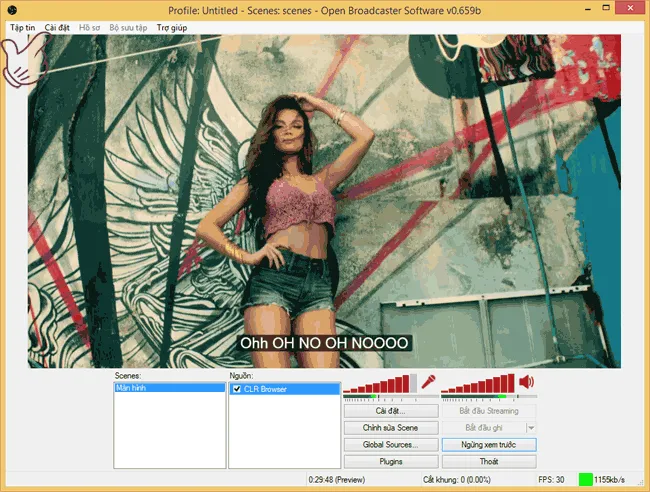Open the Trợ giúp menu
The width and height of the screenshot is (650, 492).
click(x=172, y=27)
